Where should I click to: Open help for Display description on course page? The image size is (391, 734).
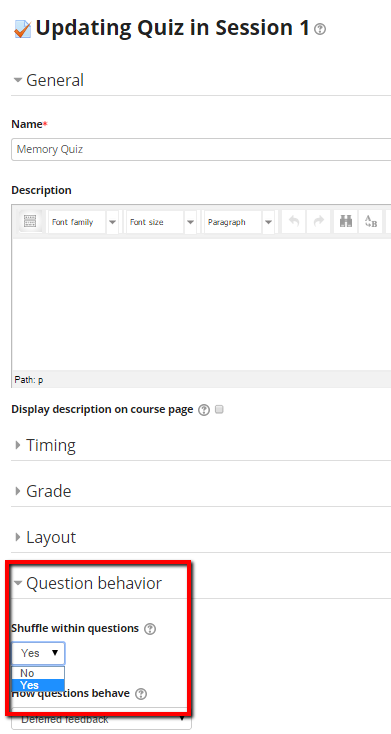(x=204, y=410)
